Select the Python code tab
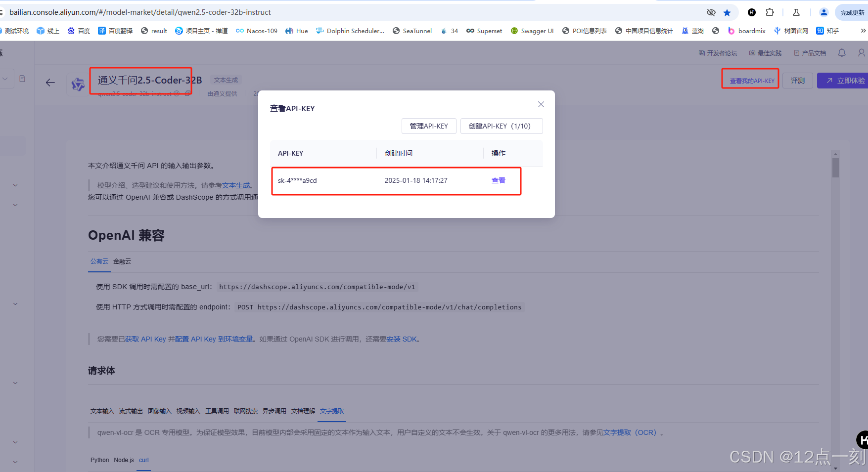 [x=100, y=460]
